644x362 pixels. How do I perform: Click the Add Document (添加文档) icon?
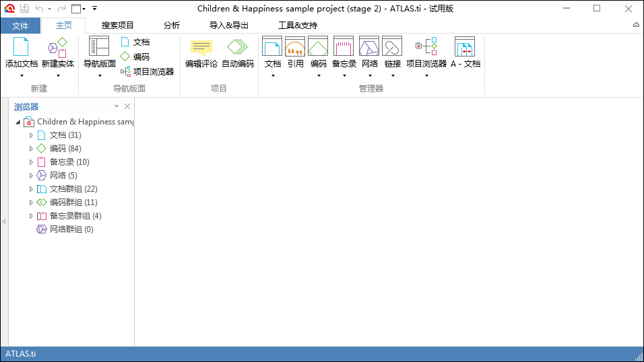click(21, 46)
